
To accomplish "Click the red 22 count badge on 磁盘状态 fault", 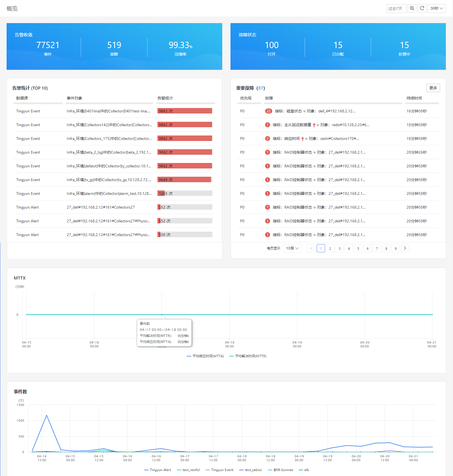I will coord(268,111).
